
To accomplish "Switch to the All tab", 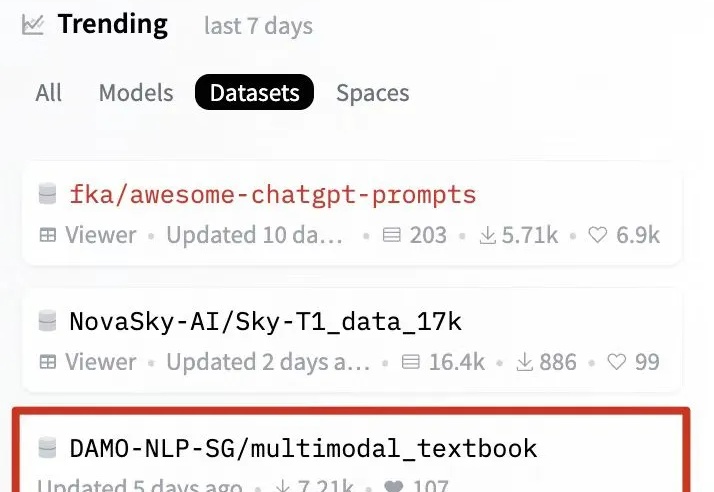I will 49,92.
